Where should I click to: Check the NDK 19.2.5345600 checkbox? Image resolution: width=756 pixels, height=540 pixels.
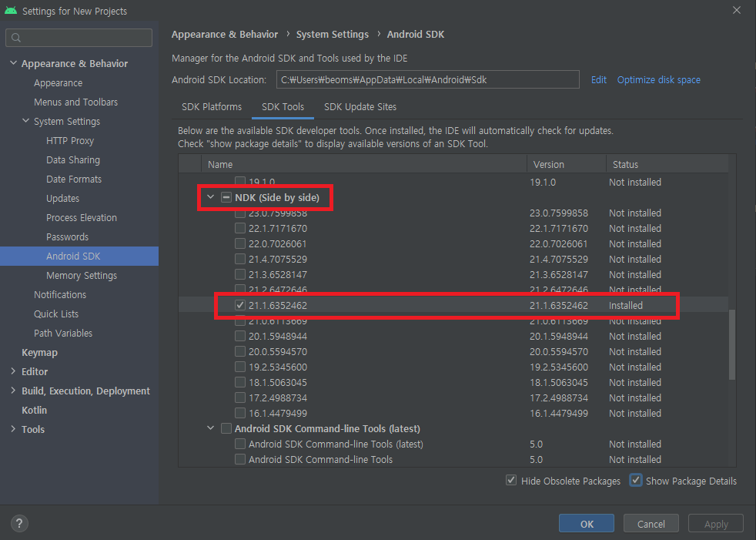(240, 367)
